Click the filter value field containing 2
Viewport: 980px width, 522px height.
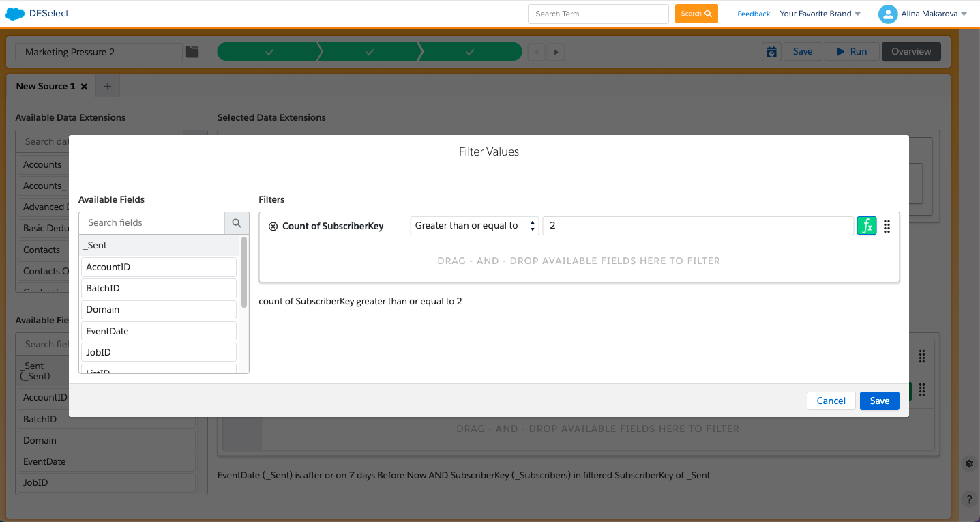coord(697,226)
